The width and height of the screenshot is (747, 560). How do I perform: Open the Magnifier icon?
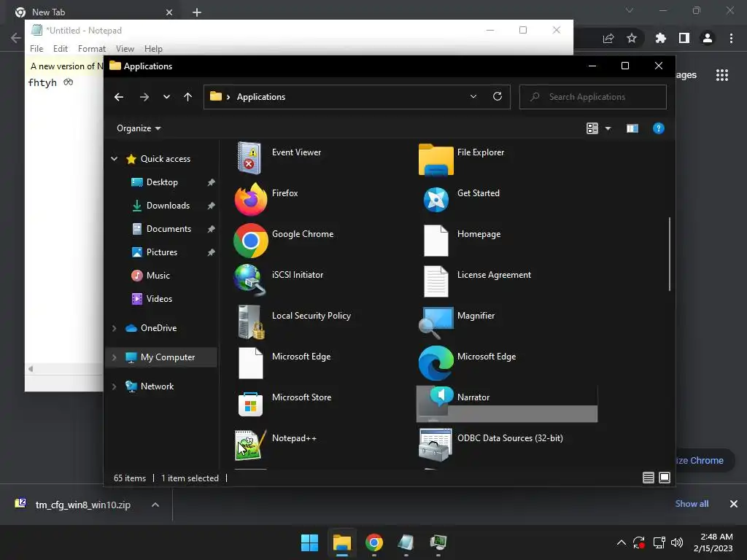[436, 322]
